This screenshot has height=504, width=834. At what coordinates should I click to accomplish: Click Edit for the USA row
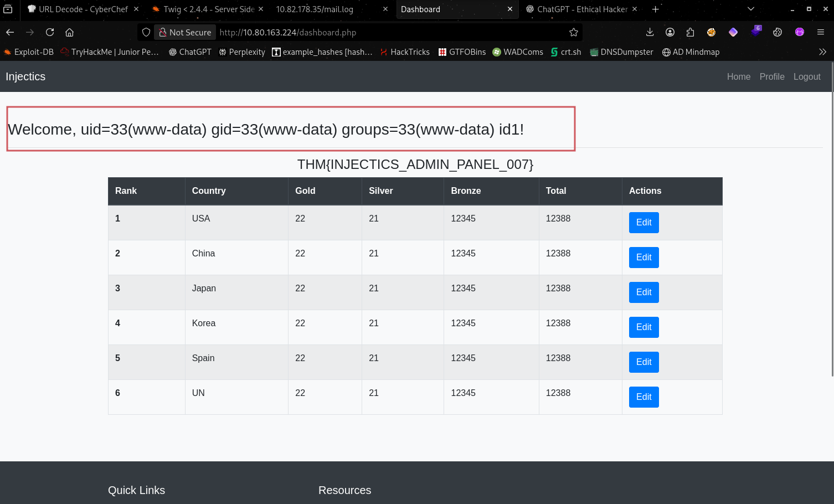point(643,223)
